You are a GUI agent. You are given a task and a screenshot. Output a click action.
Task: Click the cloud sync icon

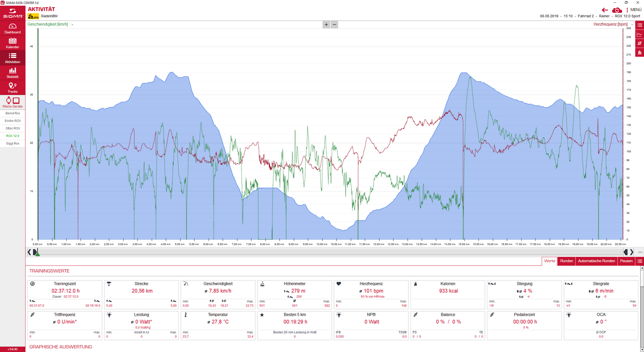pos(617,10)
